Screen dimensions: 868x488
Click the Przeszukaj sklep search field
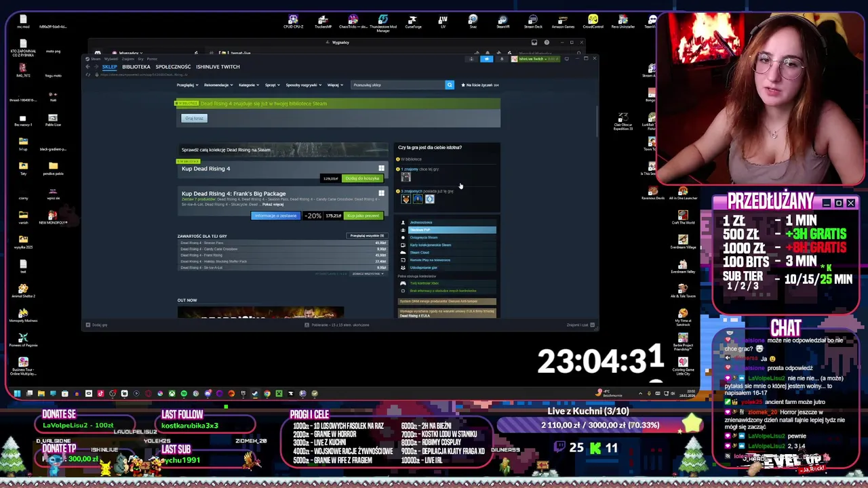397,85
